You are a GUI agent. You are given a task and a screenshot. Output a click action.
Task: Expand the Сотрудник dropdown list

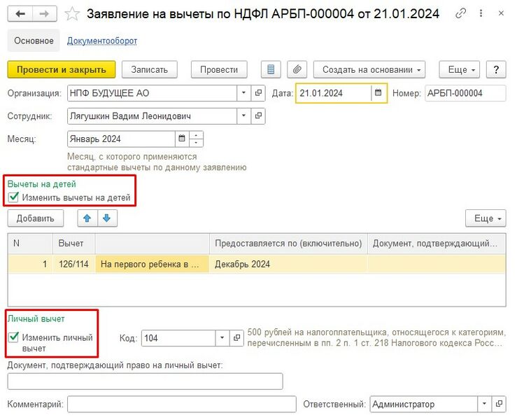point(243,116)
